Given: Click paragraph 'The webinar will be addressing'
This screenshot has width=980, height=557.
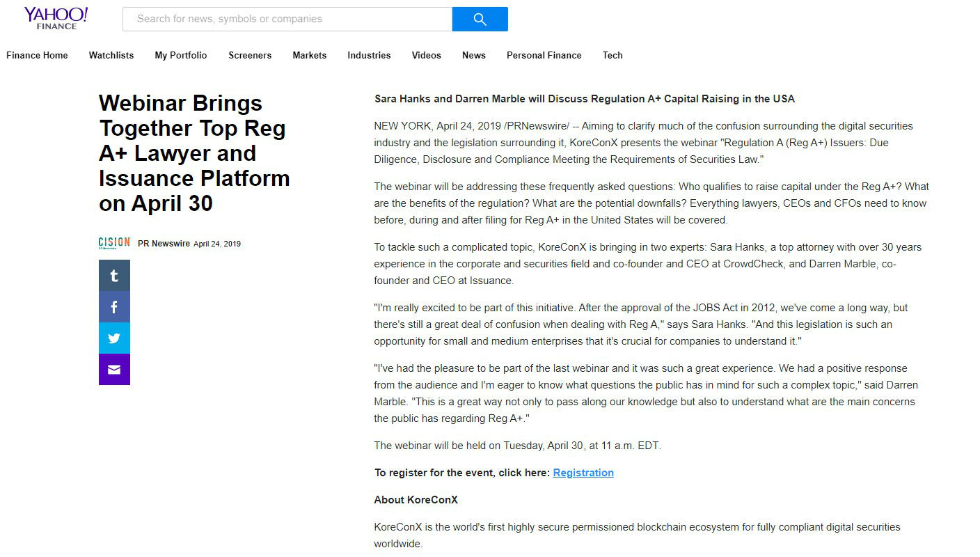Looking at the screenshot, I should 651,203.
